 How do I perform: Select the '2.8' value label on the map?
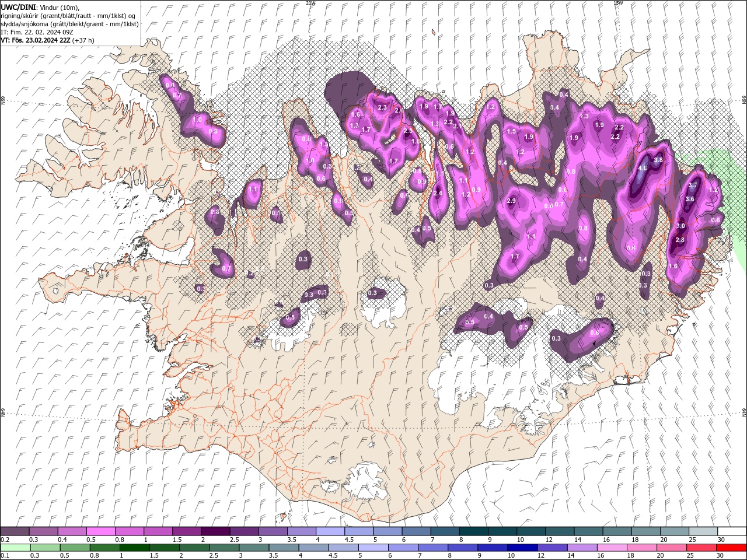[x=680, y=240]
